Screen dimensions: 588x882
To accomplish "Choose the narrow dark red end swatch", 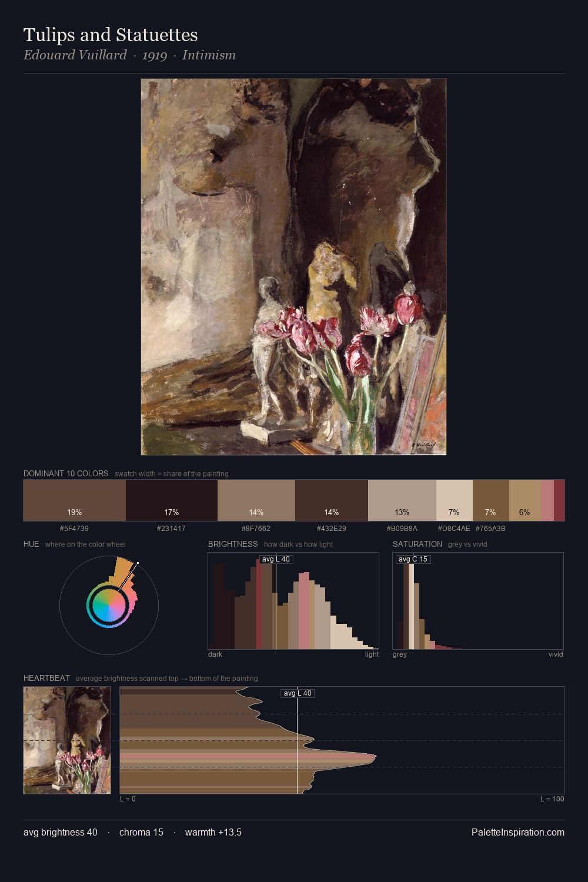I will click(x=559, y=500).
